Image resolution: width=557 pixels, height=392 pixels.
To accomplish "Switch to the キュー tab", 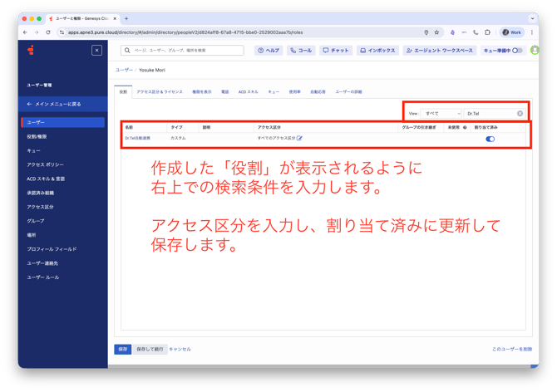I will pos(274,92).
